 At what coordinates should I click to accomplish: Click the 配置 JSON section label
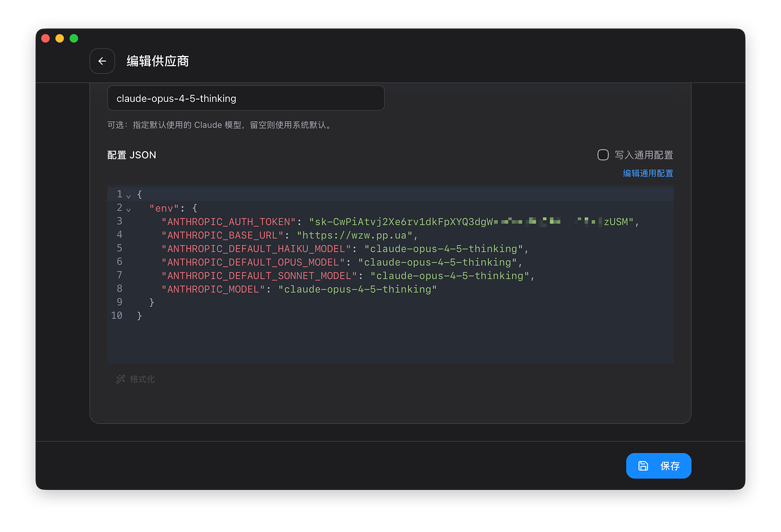[x=132, y=155]
